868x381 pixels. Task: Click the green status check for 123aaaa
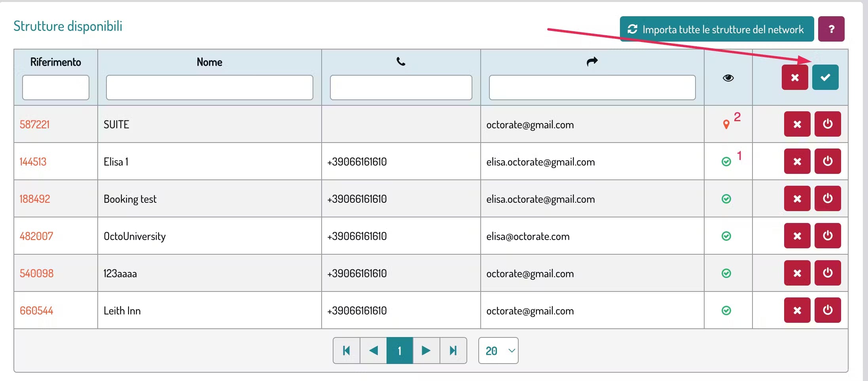pyautogui.click(x=726, y=273)
